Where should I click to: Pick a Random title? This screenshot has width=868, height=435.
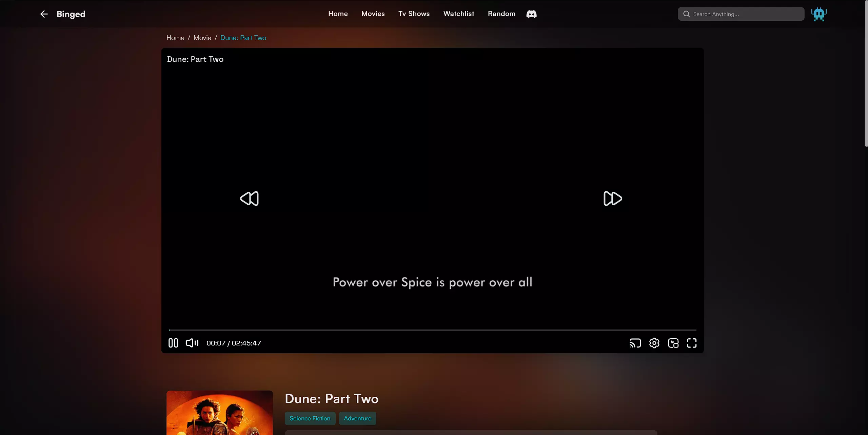(501, 14)
